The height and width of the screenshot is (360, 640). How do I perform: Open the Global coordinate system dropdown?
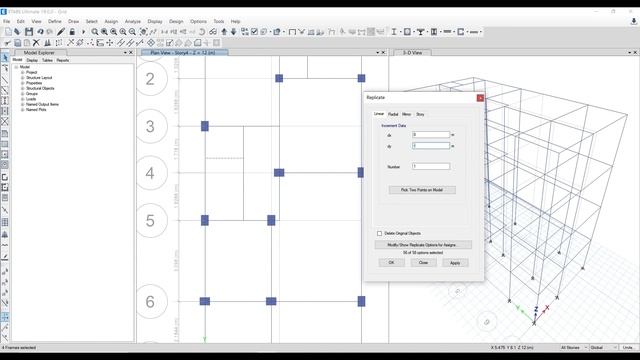click(603, 347)
